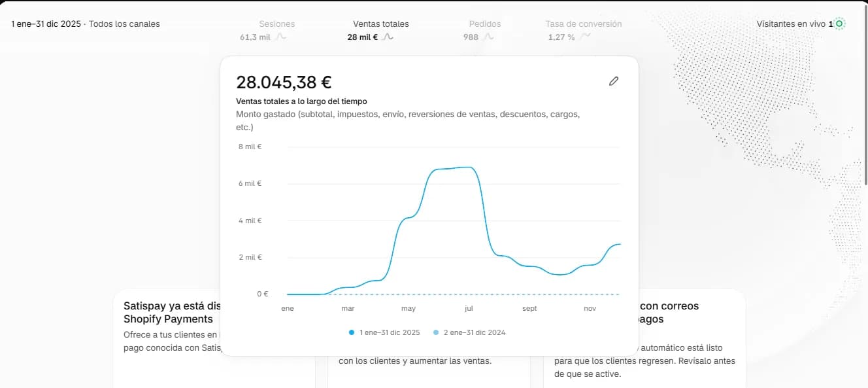This screenshot has height=388, width=868.
Task: Click the 1,27 % conversion value
Action: coord(561,37)
